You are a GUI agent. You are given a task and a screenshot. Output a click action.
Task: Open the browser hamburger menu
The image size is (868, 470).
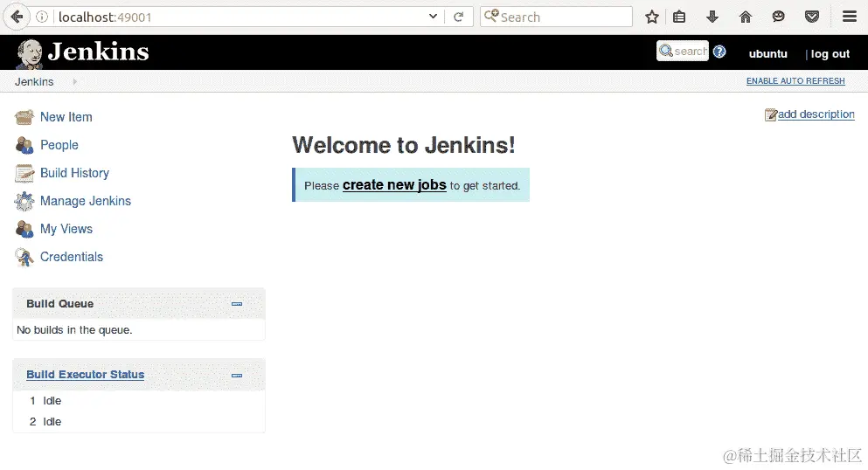point(850,17)
